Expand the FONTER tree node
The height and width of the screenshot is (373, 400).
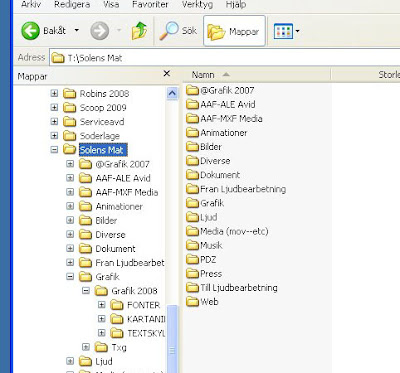(x=102, y=305)
